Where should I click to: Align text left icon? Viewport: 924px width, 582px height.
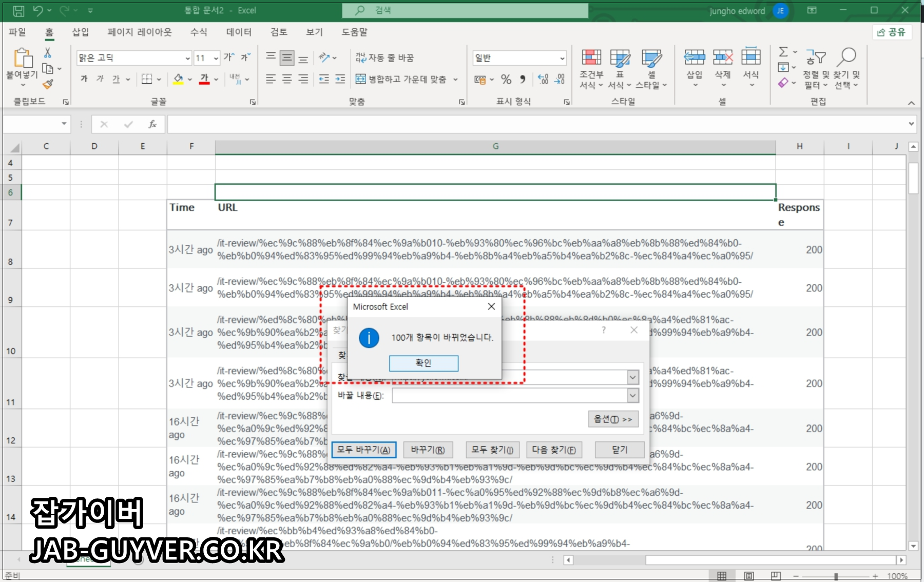(271, 79)
